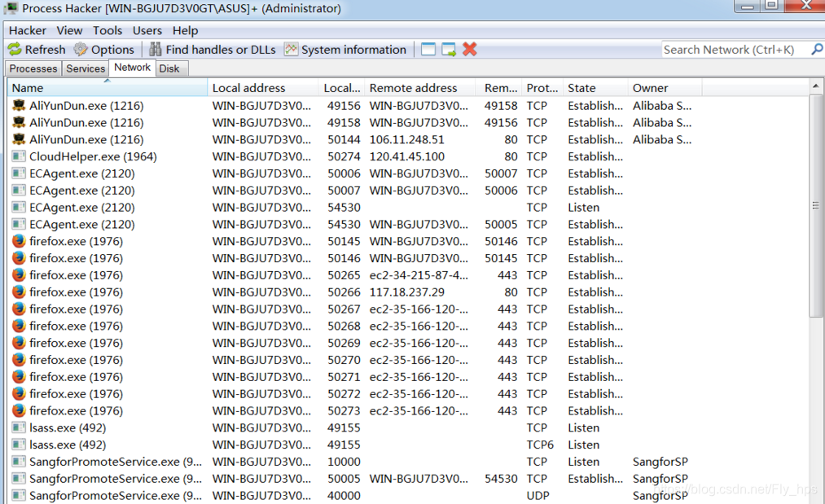Click firefox icon on local port 50265 row
Image resolution: width=825 pixels, height=504 pixels.
pos(19,274)
